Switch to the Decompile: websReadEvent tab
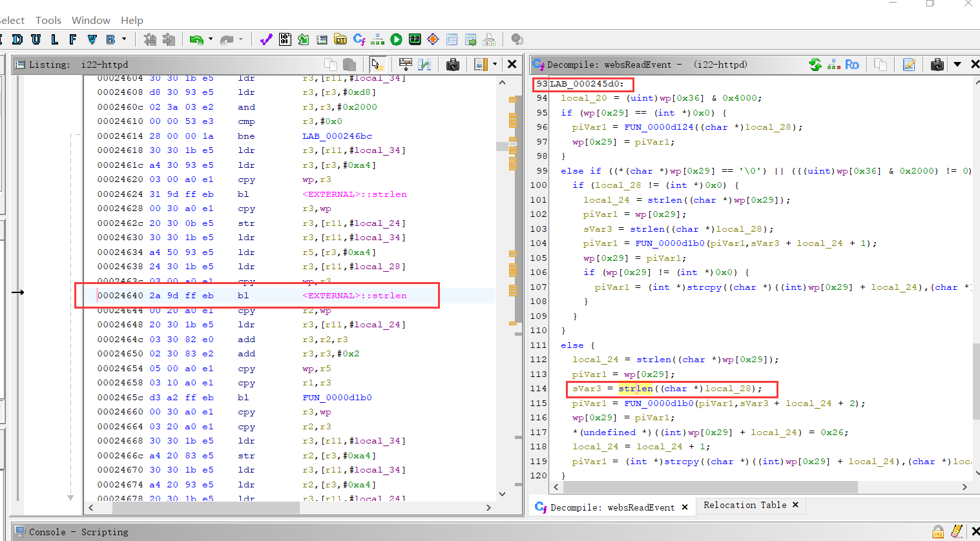Screen dimensions: 980x541 (x=612, y=507)
